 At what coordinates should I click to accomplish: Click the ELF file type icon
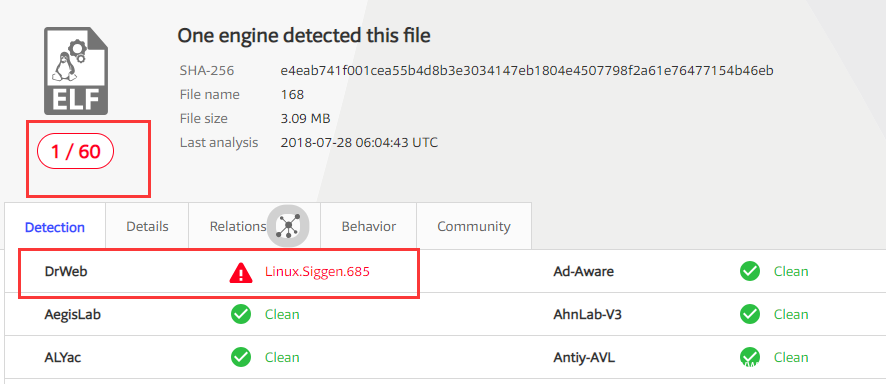(x=76, y=71)
